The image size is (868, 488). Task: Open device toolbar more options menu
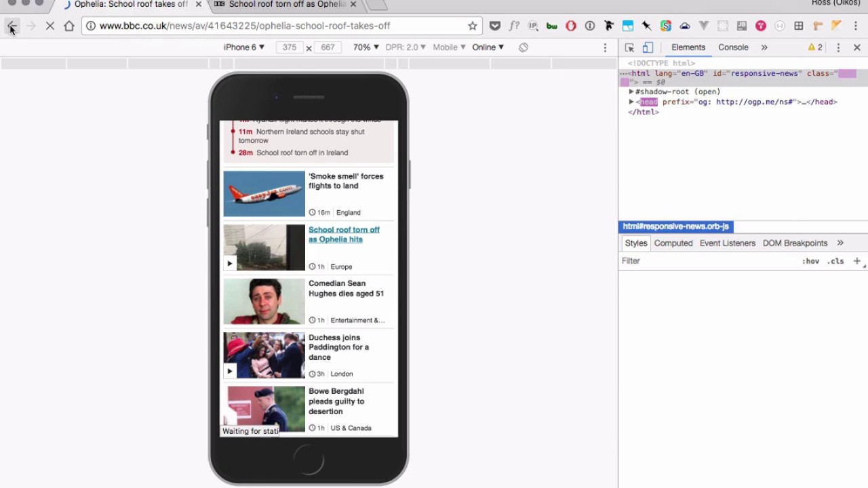pyautogui.click(x=606, y=47)
